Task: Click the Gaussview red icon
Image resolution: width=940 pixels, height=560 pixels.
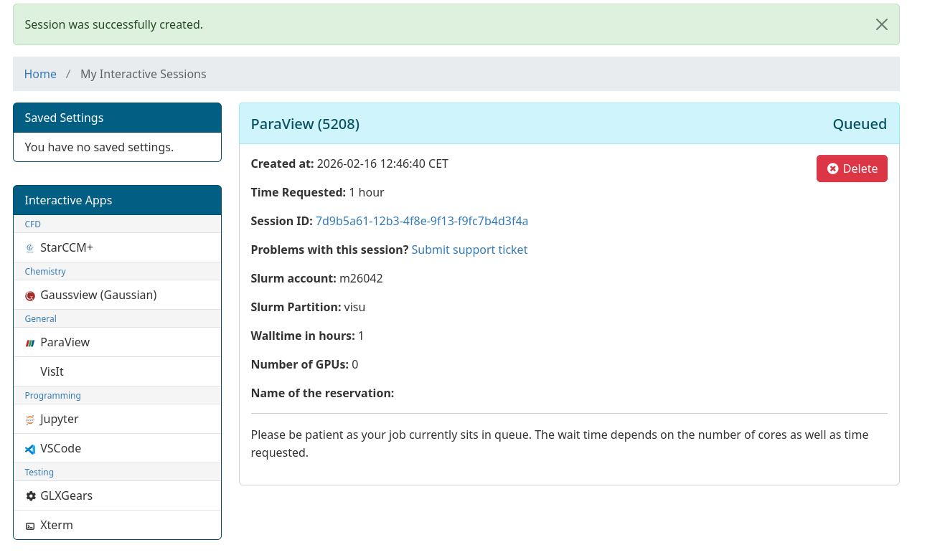Action: point(30,295)
